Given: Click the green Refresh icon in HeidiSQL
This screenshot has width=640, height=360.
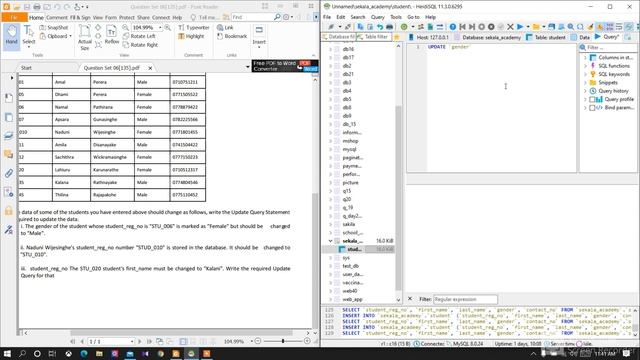Looking at the screenshot, I should (404, 27).
